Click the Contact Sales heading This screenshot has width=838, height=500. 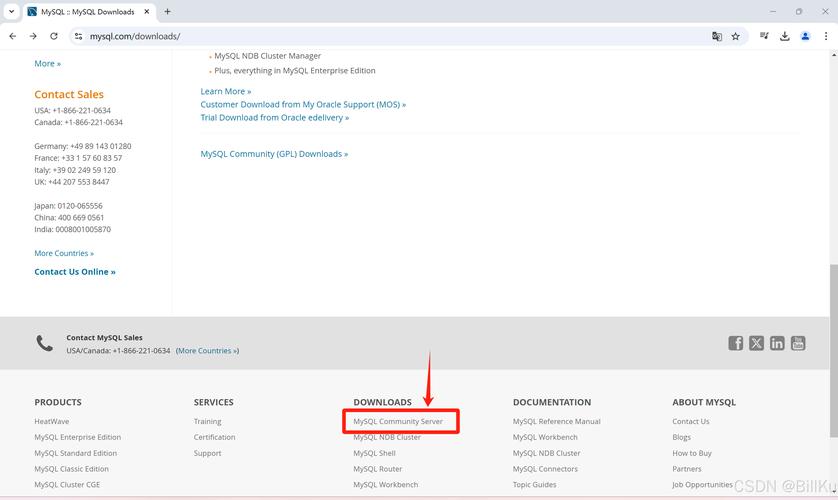[69, 95]
